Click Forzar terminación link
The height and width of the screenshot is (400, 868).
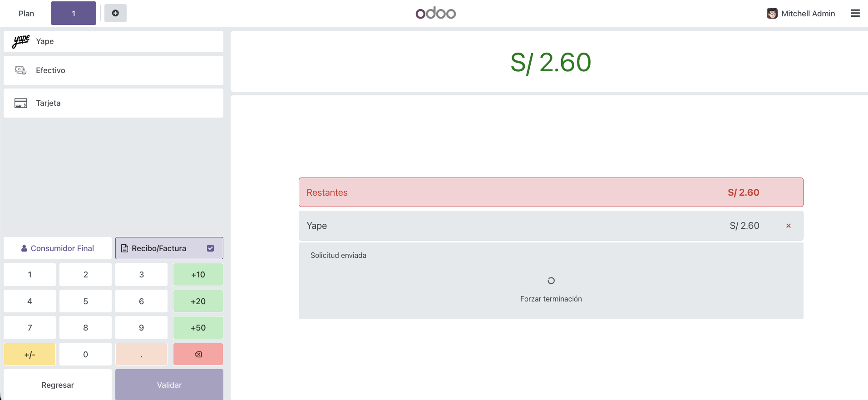tap(551, 299)
